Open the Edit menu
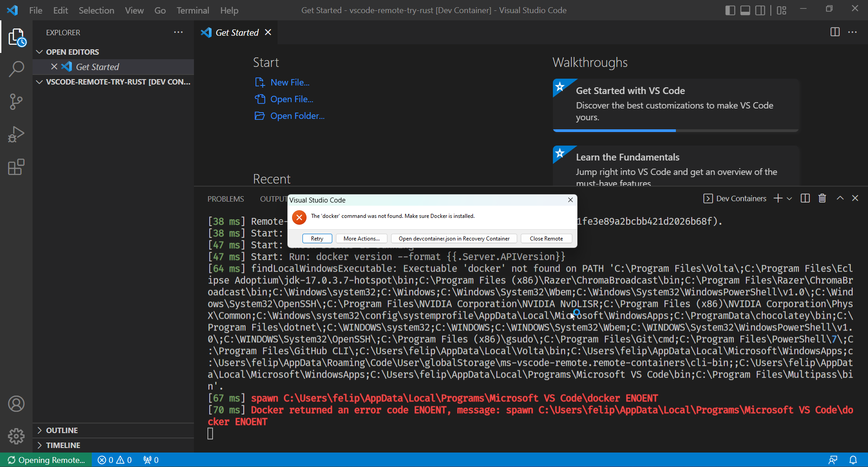Viewport: 868px width, 467px height. pyautogui.click(x=61, y=10)
